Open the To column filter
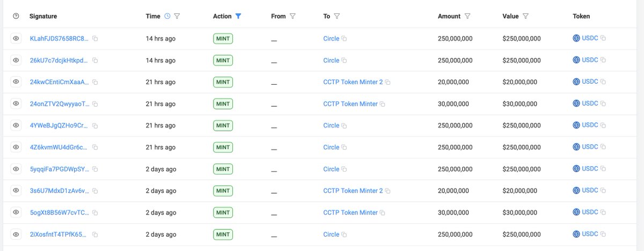 click(x=336, y=16)
